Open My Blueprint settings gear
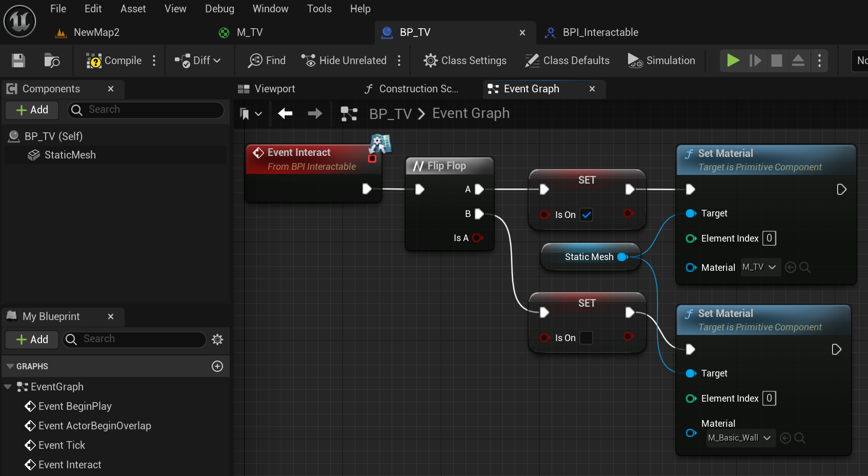 click(x=217, y=340)
